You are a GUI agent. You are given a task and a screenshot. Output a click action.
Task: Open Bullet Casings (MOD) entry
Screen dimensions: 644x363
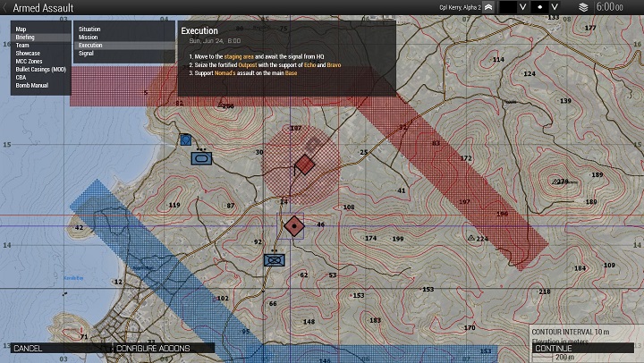(x=40, y=70)
